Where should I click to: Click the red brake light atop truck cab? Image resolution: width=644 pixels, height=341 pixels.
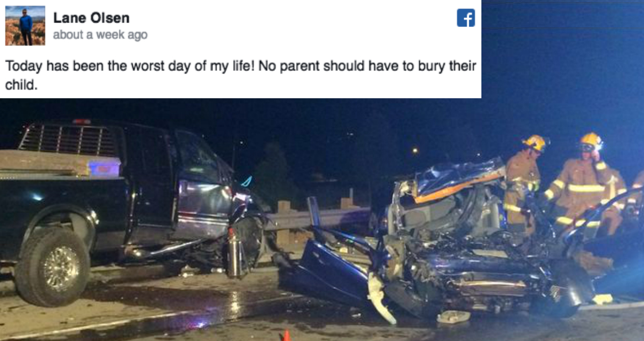82,122
